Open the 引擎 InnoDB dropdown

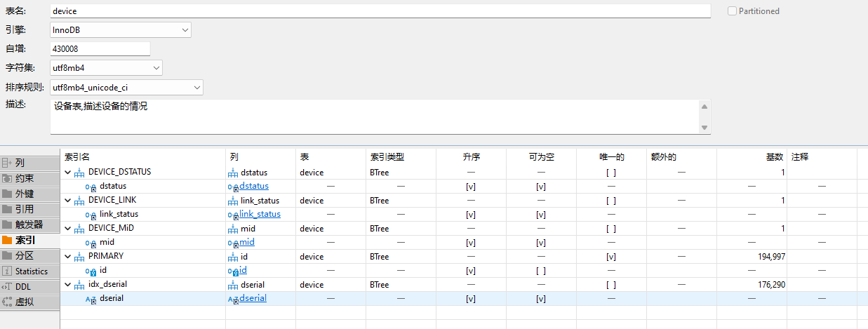point(185,30)
